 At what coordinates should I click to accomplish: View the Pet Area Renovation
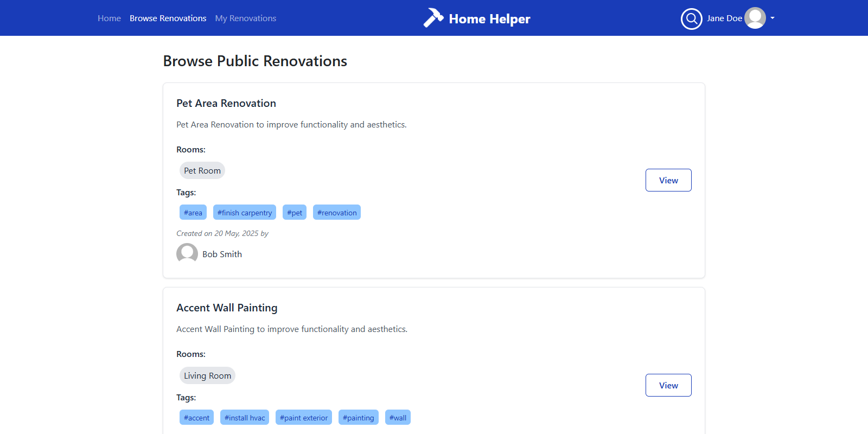[668, 180]
